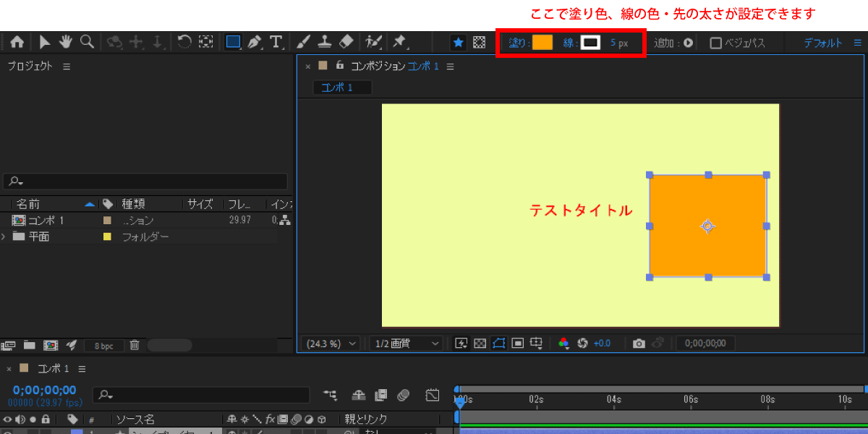Click the +0.0 exposure value

point(602,344)
